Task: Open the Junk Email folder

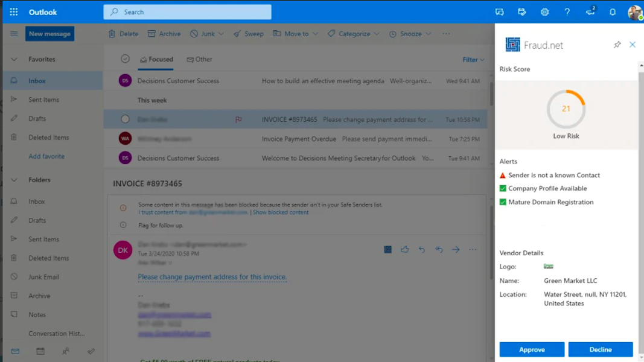Action: click(43, 277)
